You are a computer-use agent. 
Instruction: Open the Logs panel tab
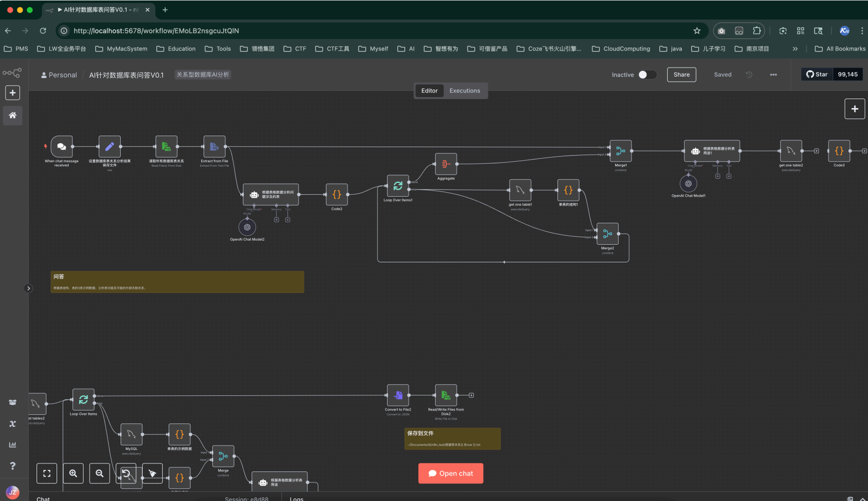click(297, 498)
